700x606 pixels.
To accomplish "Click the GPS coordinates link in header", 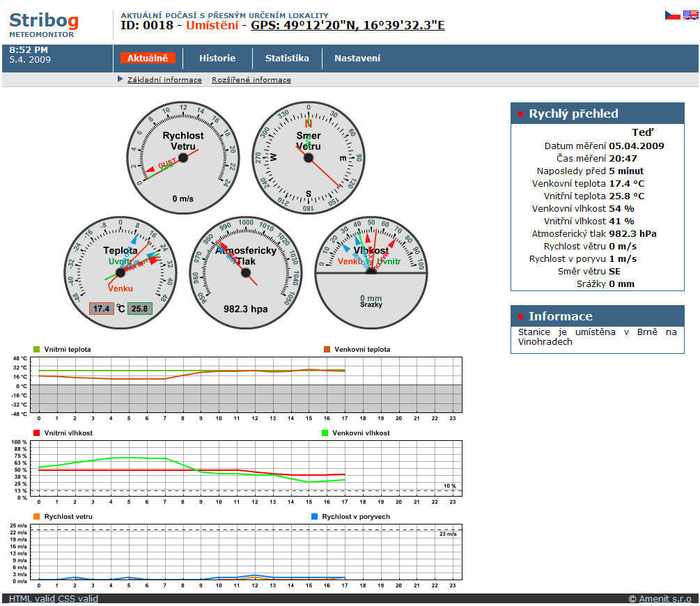I will pyautogui.click(x=348, y=26).
